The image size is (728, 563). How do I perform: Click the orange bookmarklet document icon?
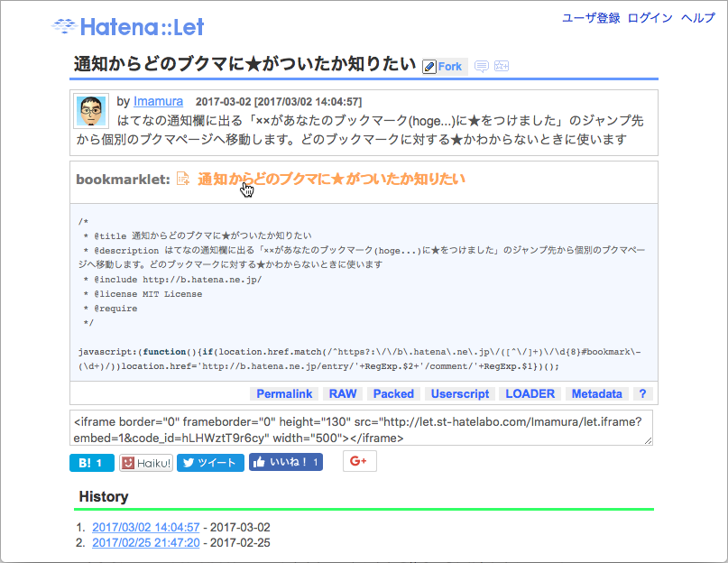pos(183,179)
